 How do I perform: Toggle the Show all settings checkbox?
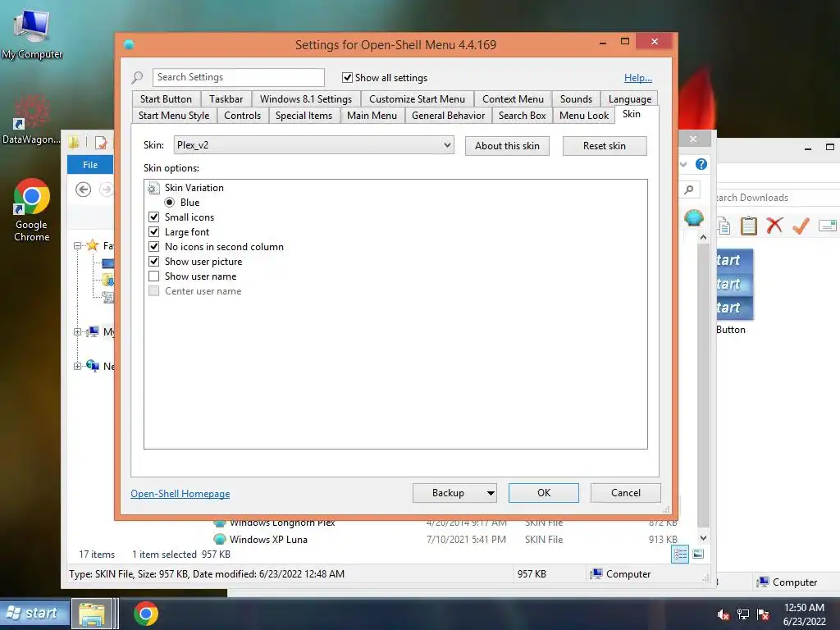point(347,78)
